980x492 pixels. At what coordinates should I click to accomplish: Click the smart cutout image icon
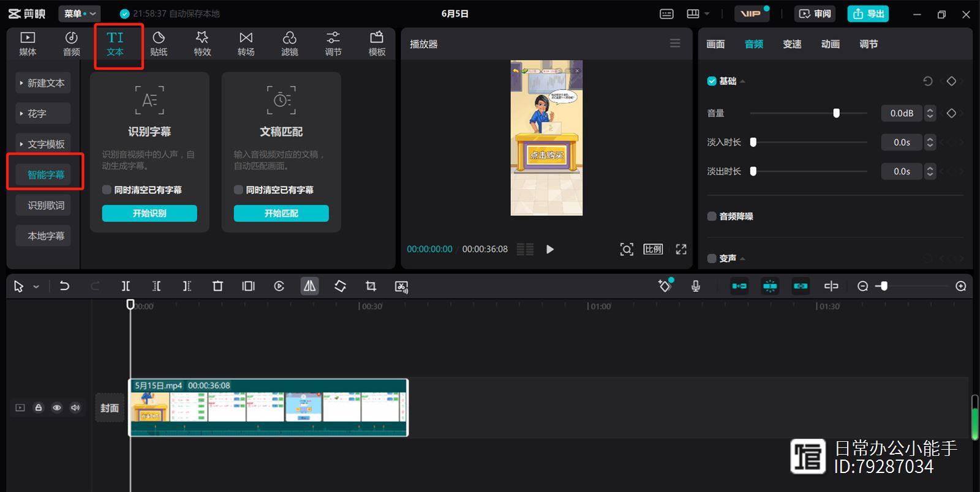click(x=401, y=286)
